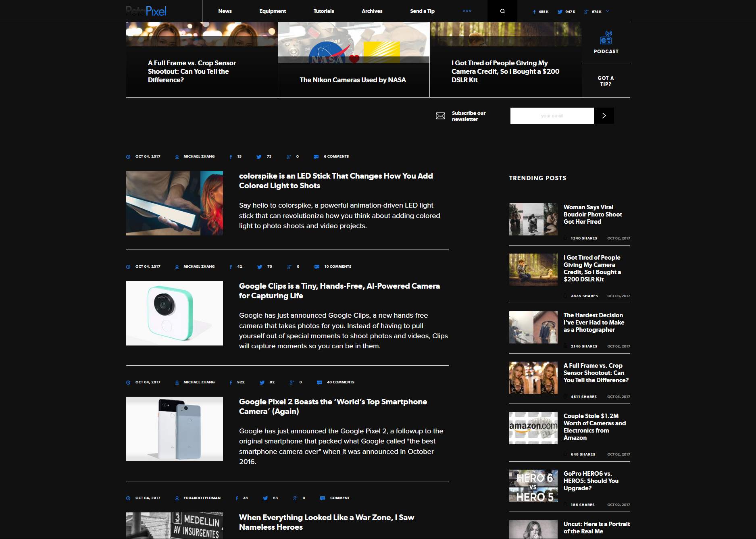The width and height of the screenshot is (756, 539).
Task: Open the search icon in header
Action: [502, 11]
